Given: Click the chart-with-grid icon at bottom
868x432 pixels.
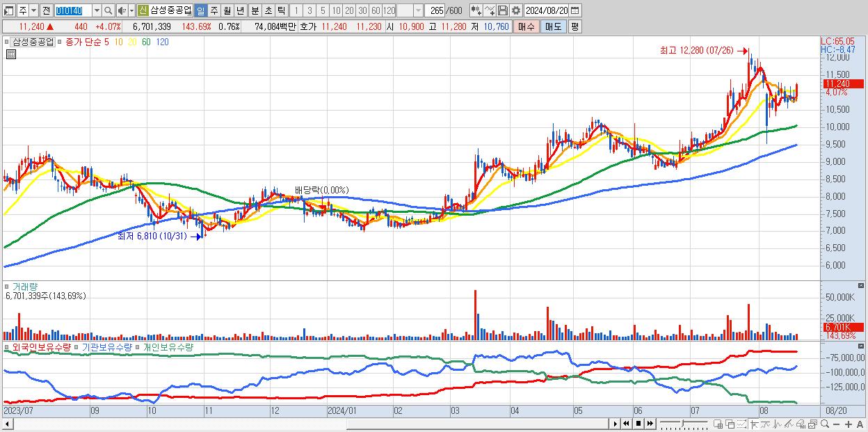Looking at the screenshot, I should 718,424.
